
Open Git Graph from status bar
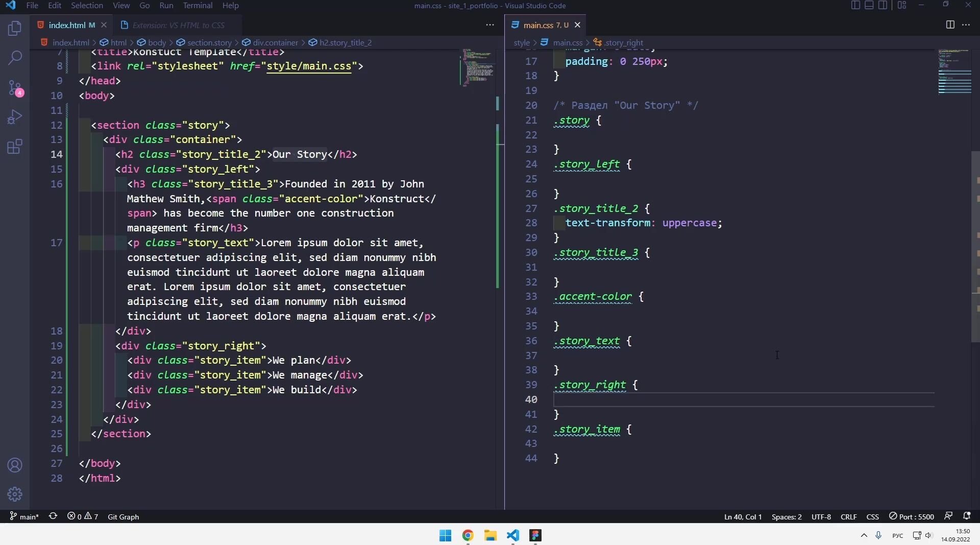point(123,516)
